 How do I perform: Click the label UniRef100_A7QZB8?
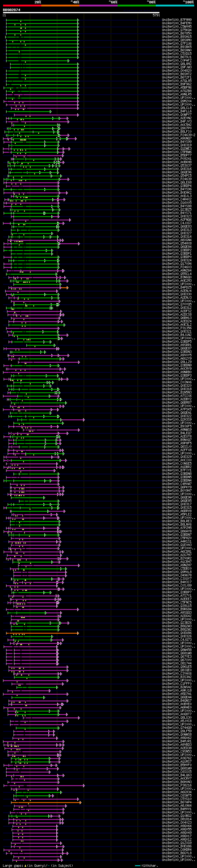pos(177,91)
